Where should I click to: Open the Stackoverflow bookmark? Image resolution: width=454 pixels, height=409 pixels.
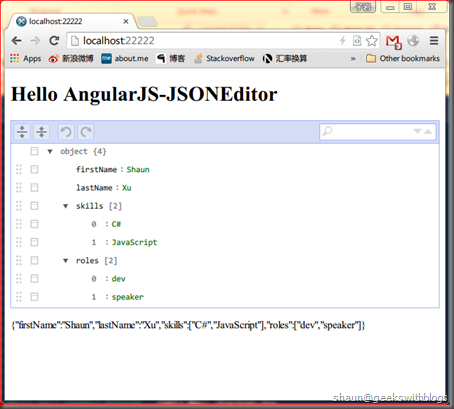point(224,59)
